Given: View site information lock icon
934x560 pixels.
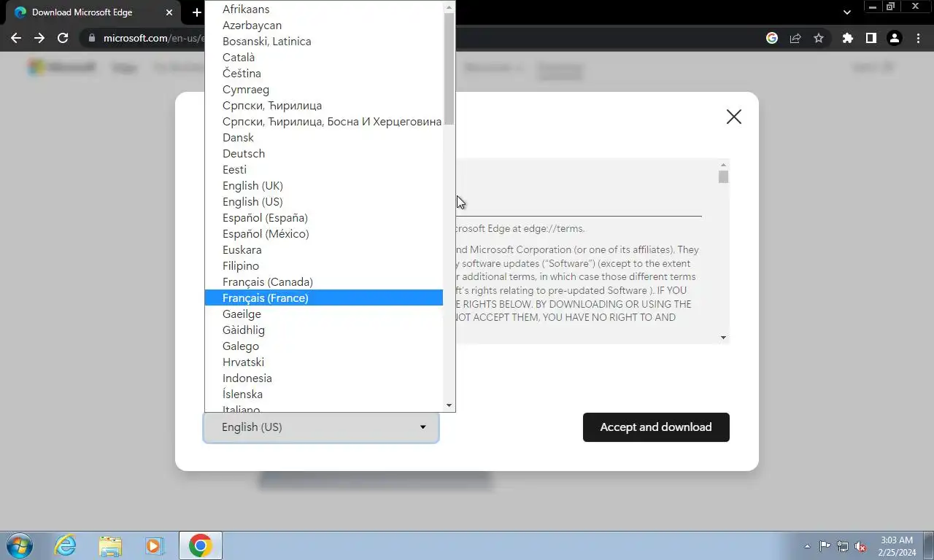Looking at the screenshot, I should (90, 38).
